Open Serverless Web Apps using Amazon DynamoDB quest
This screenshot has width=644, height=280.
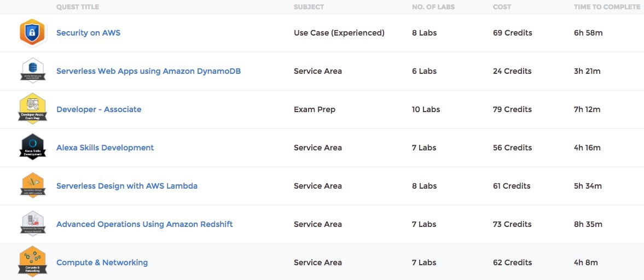coord(148,71)
